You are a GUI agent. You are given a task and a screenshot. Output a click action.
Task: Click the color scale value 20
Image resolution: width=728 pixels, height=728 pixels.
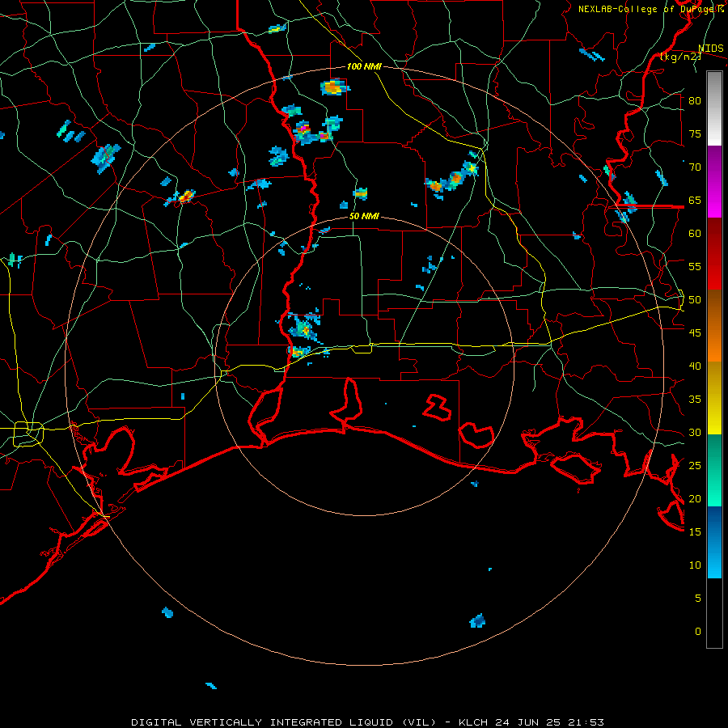coord(695,498)
